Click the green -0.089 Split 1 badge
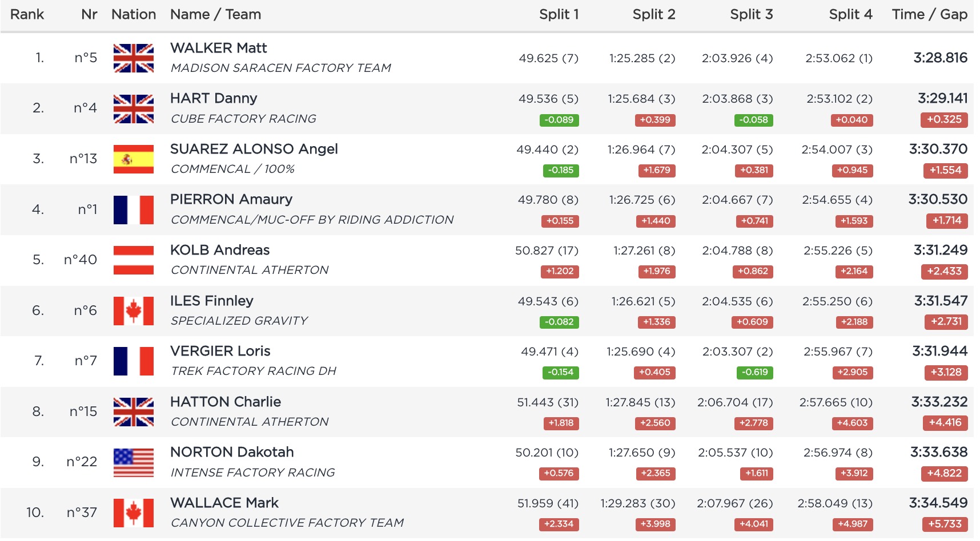Image resolution: width=980 pixels, height=541 pixels. (x=559, y=120)
